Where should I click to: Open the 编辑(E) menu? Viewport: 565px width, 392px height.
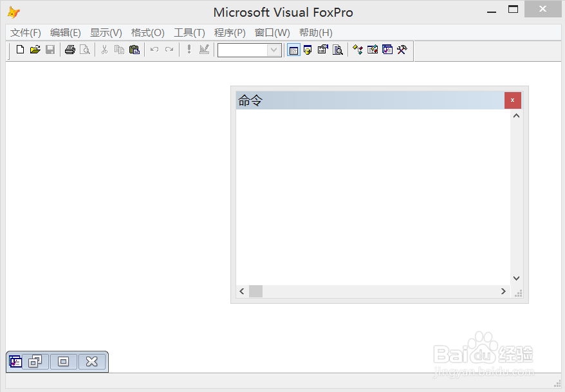(x=65, y=33)
